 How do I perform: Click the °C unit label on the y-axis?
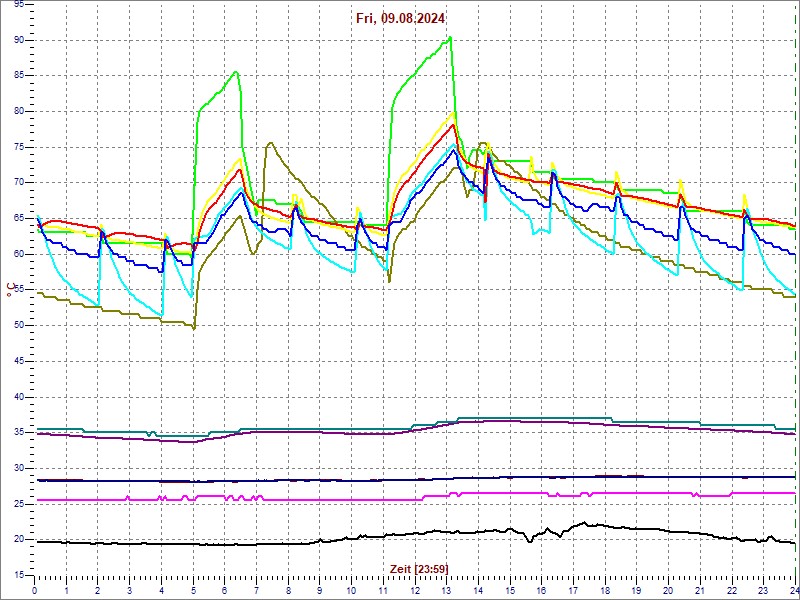click(10, 289)
